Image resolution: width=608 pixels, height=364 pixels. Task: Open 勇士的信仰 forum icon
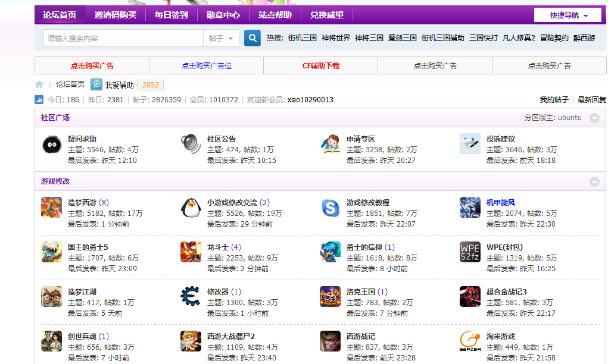[x=330, y=252]
